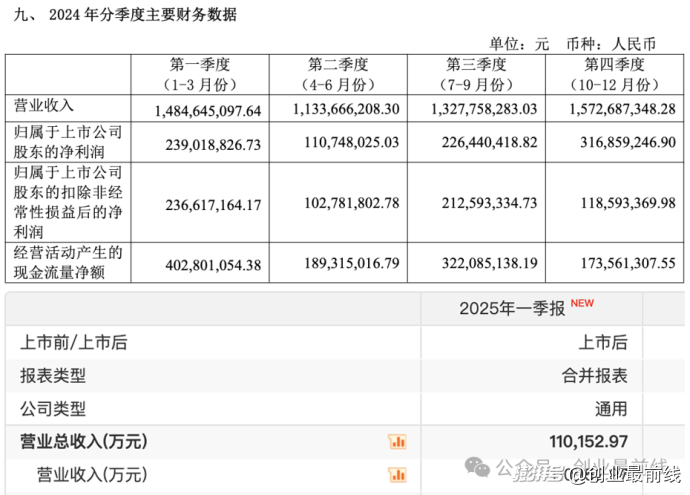The image size is (690, 495).
Task: Click cell 173,561,307.55
Action: (x=628, y=263)
